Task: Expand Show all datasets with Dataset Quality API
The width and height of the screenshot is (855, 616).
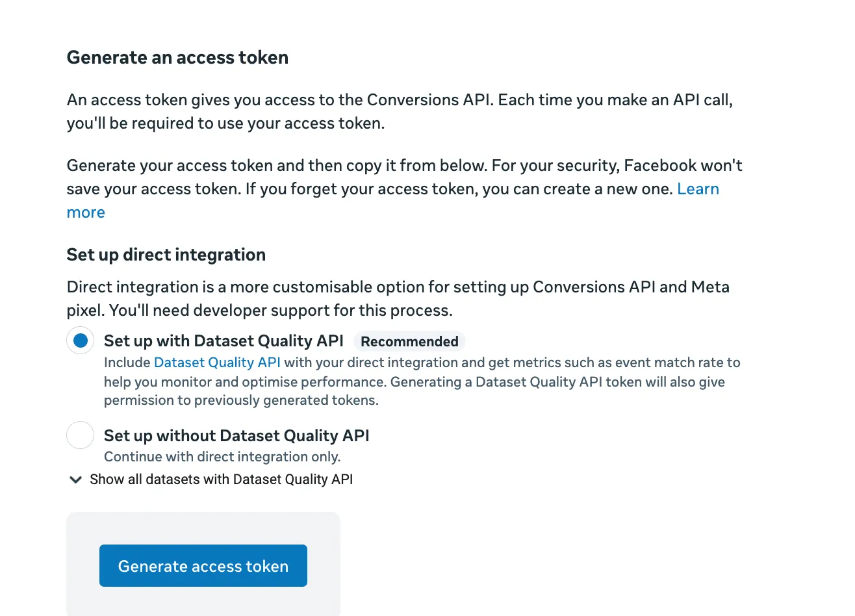Action: coord(211,480)
